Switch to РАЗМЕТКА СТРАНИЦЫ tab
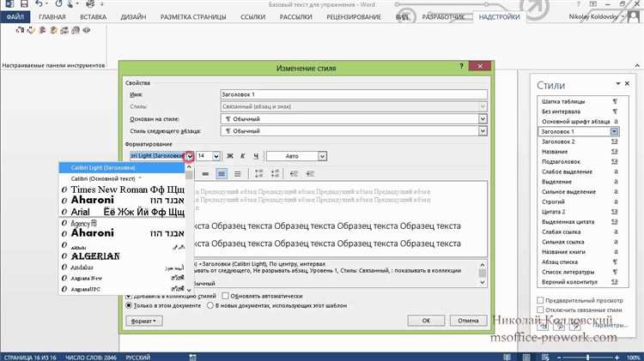Image resolution: width=644 pixels, height=361 pixels. [193, 17]
